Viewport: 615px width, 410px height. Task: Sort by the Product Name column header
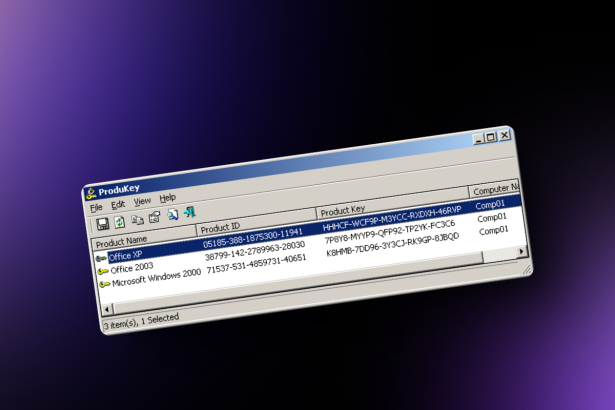[122, 240]
